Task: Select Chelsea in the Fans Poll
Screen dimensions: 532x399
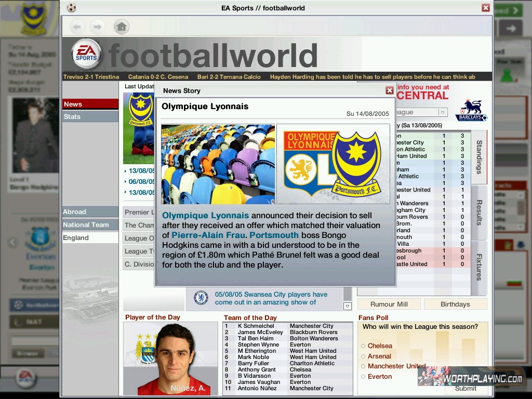Action: [x=363, y=346]
